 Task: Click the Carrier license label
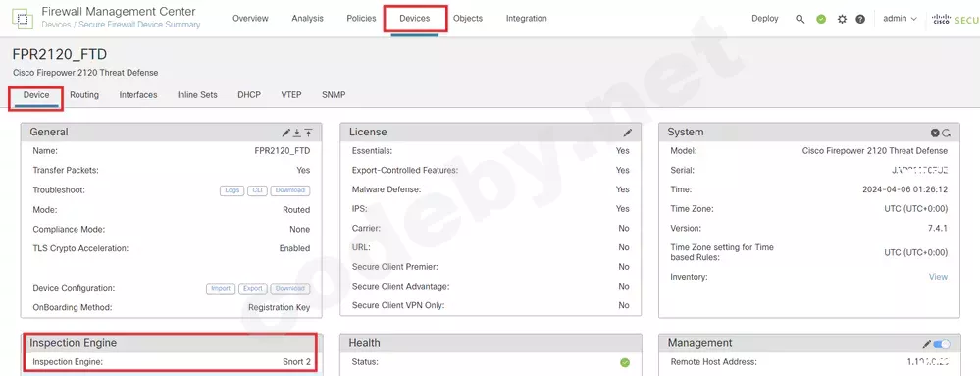tap(366, 228)
